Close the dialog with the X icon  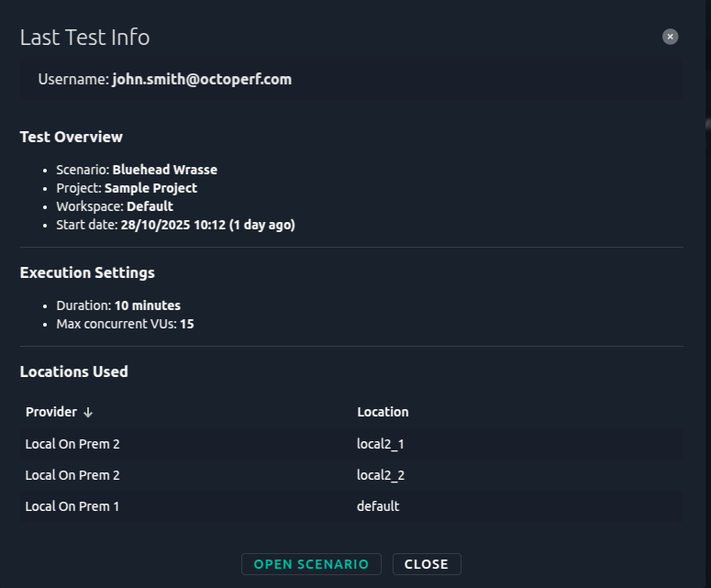pos(671,37)
